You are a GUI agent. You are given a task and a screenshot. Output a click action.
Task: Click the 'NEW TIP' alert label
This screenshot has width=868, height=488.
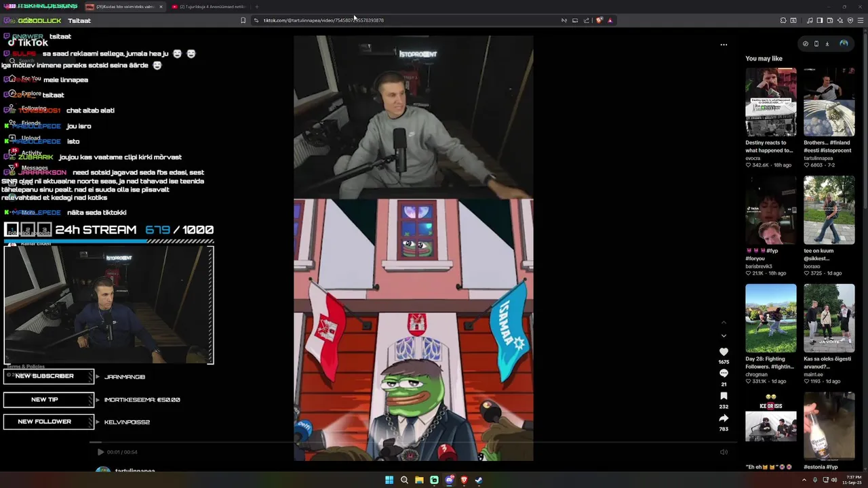coord(49,400)
